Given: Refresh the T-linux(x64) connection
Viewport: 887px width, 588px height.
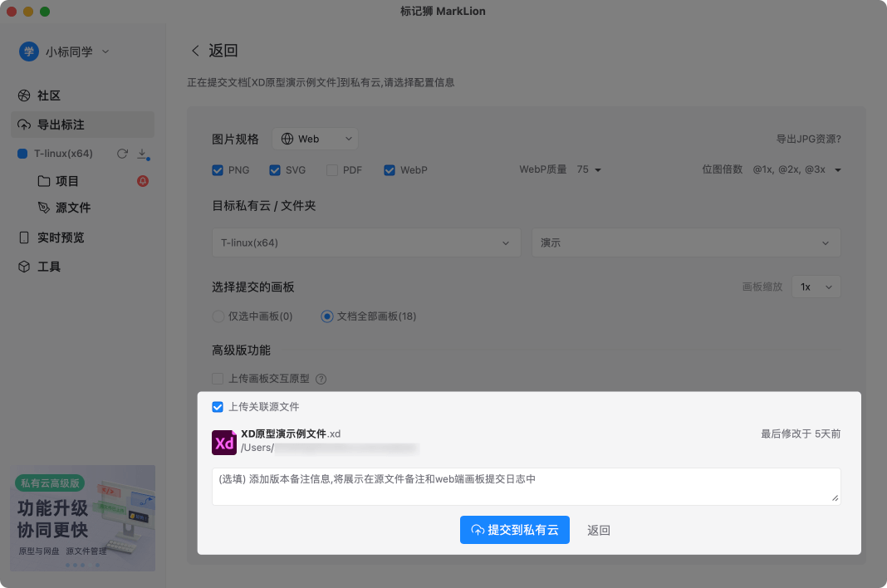Looking at the screenshot, I should pyautogui.click(x=120, y=153).
